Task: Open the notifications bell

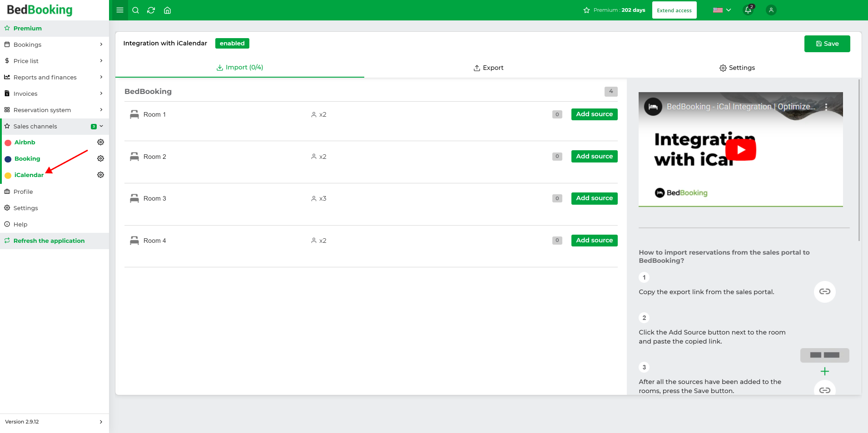Action: pos(748,10)
